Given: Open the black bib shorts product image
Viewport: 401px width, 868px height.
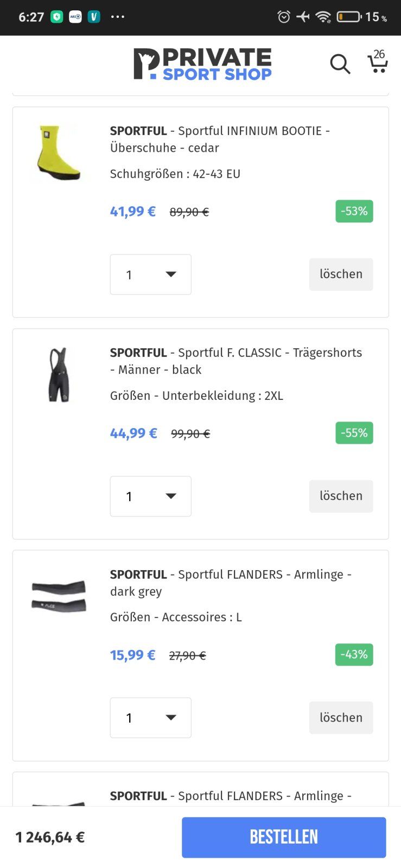Looking at the screenshot, I should pyautogui.click(x=59, y=374).
